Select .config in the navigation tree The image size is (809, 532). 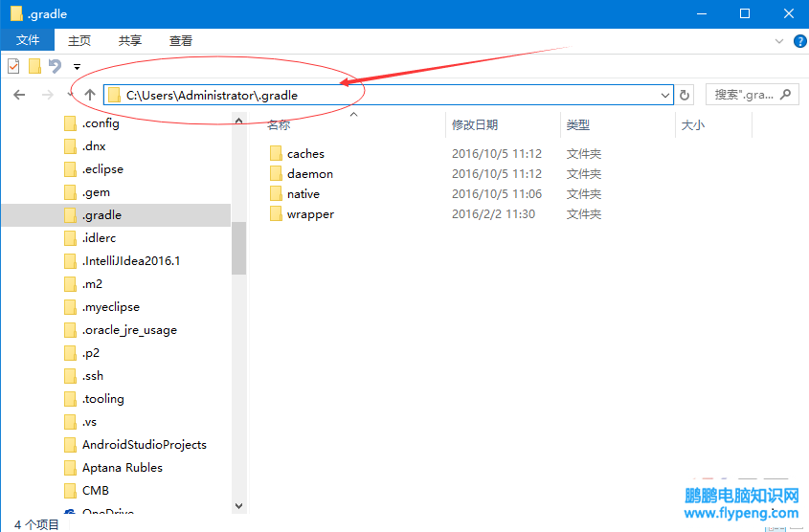[101, 123]
